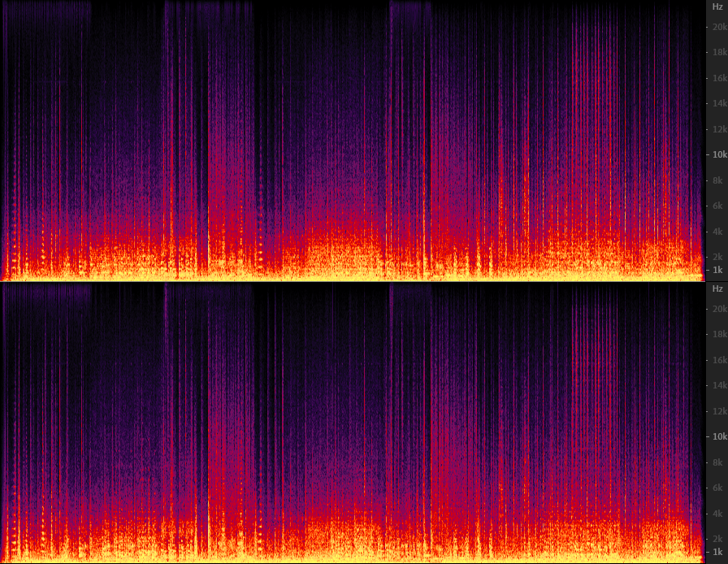Click the 14k mark on bottom frequency scale
This screenshot has width=728, height=564.
click(719, 385)
